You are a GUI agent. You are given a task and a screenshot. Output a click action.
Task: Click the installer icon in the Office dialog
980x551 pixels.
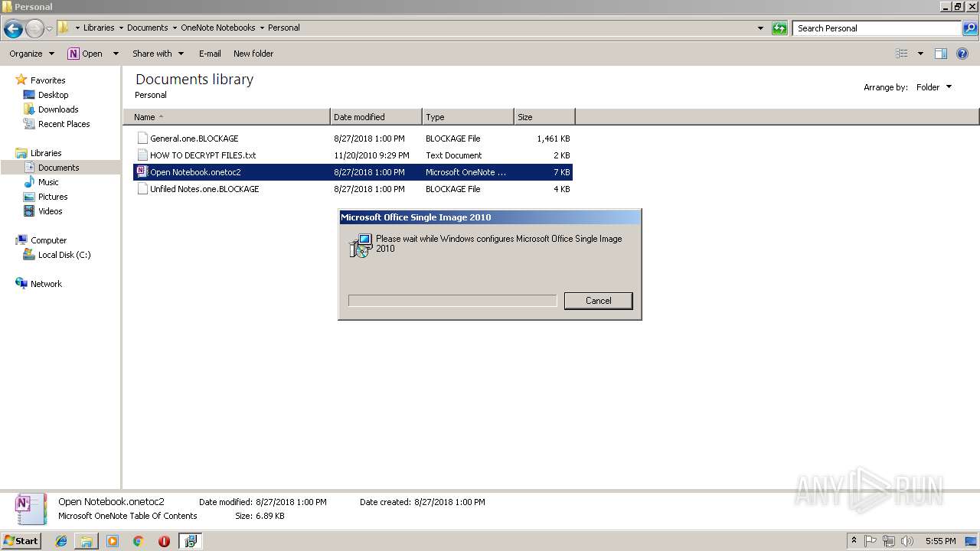pos(361,245)
